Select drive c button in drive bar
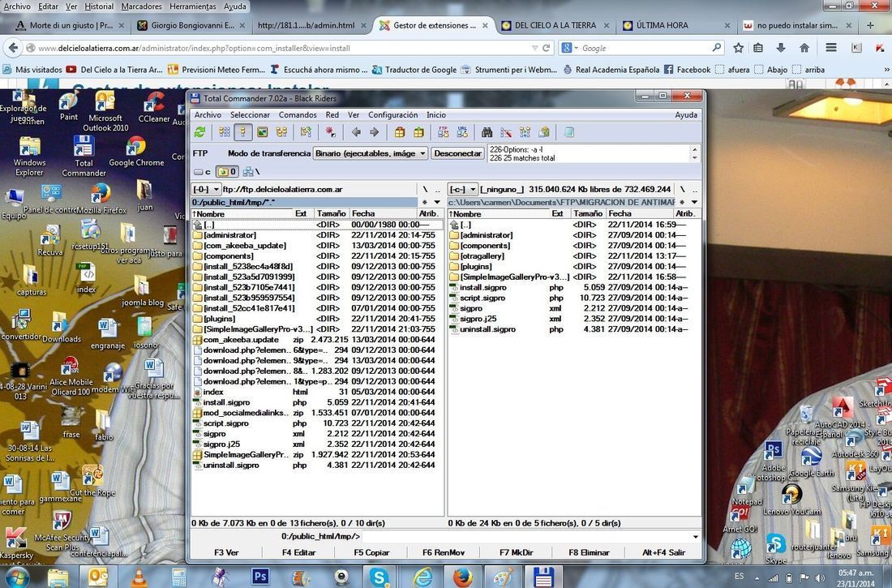Screen dimensions: 892x588 pos(202,171)
